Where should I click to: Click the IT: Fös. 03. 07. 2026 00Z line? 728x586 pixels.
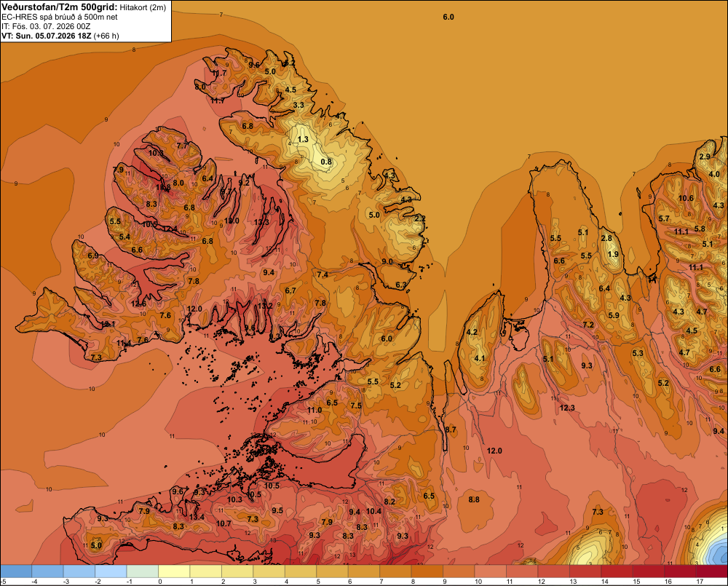pyautogui.click(x=46, y=26)
